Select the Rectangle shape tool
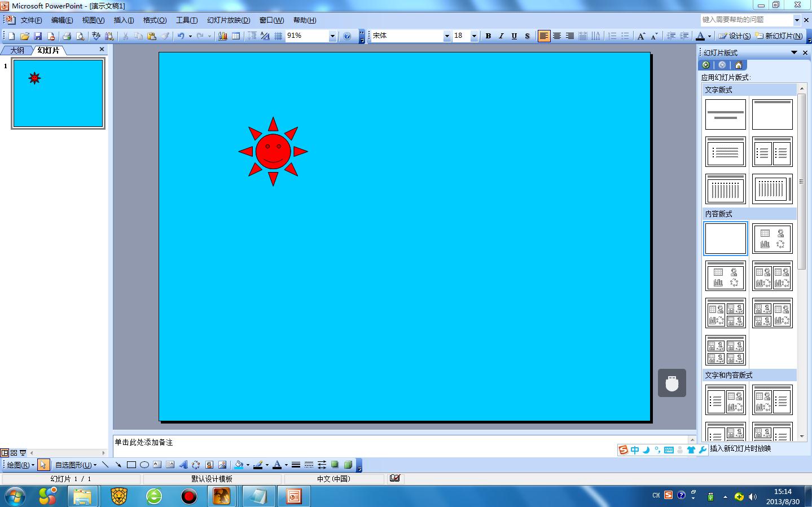Image resolution: width=812 pixels, height=507 pixels. (x=131, y=465)
